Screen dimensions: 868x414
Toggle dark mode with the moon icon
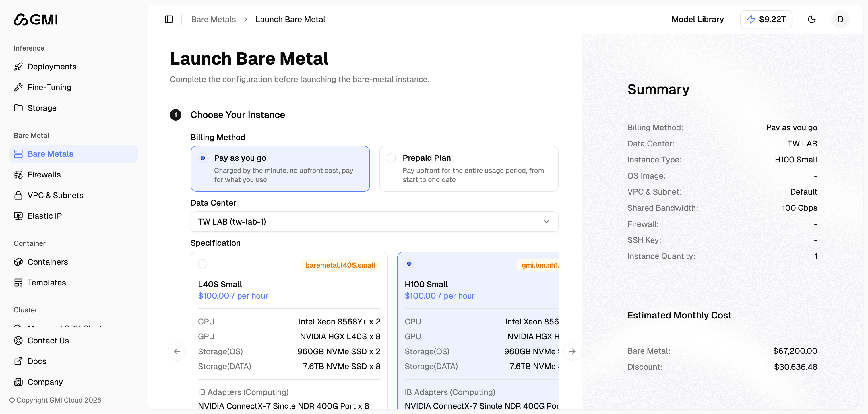coord(812,19)
